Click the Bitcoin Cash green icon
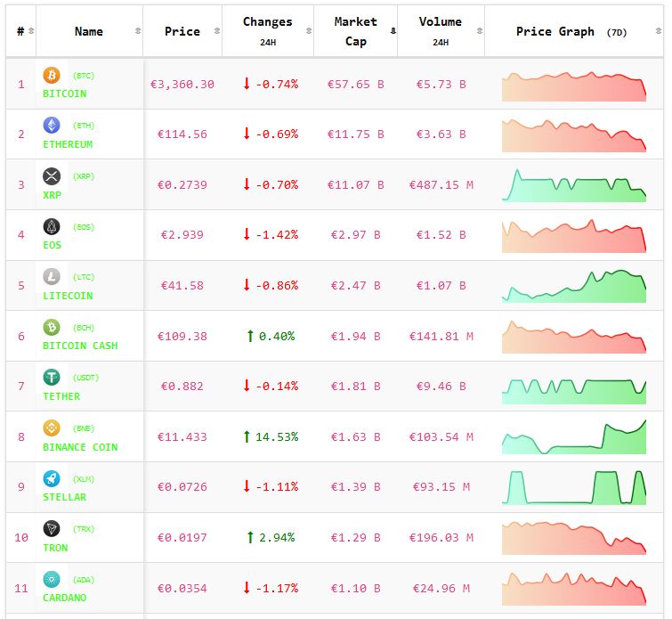This screenshot has width=672, height=619. click(52, 327)
